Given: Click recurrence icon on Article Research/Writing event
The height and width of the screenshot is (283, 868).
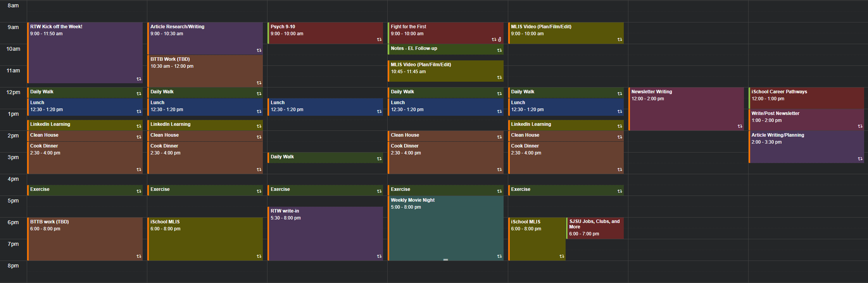Looking at the screenshot, I should point(259,50).
